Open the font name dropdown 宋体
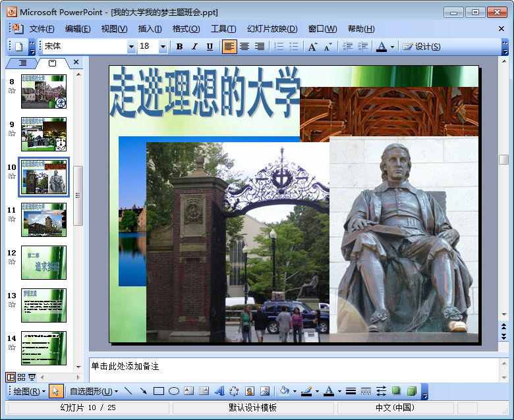 click(x=131, y=47)
